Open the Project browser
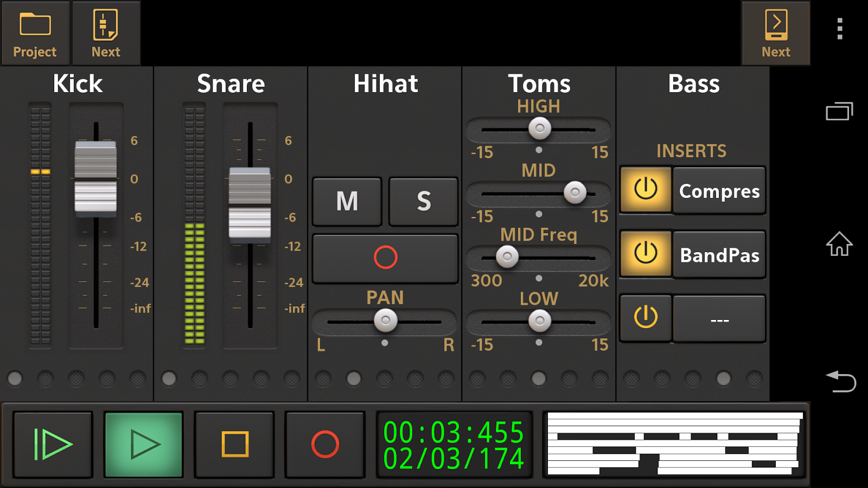 click(x=35, y=33)
